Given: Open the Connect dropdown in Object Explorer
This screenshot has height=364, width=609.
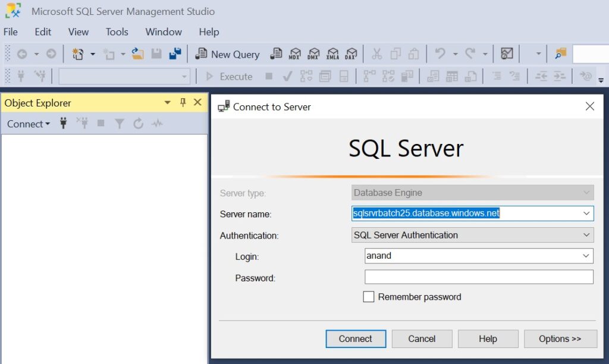Looking at the screenshot, I should coord(29,124).
